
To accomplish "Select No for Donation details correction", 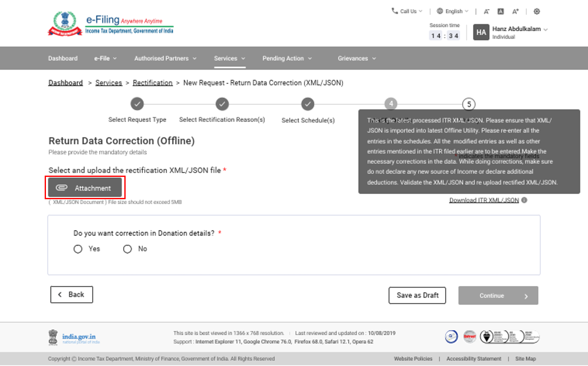I will (127, 249).
